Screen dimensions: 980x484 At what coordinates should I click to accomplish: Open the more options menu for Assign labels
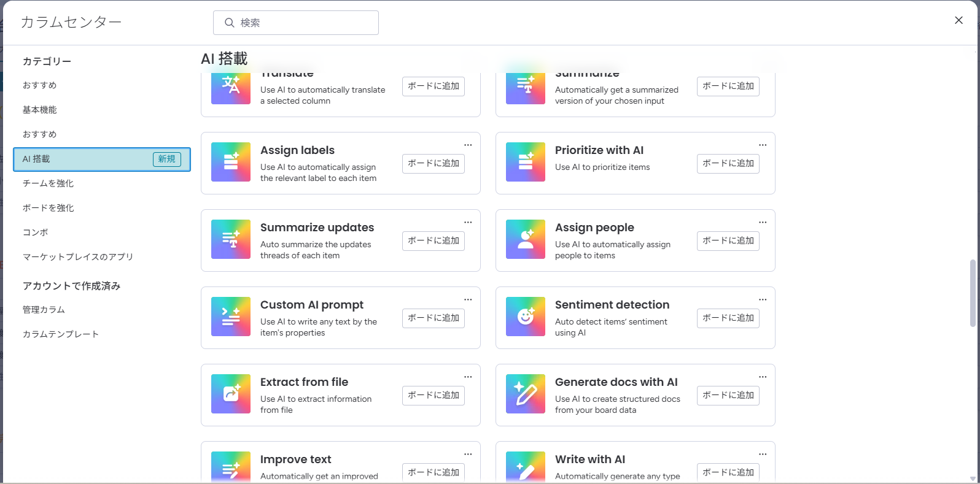(x=468, y=145)
